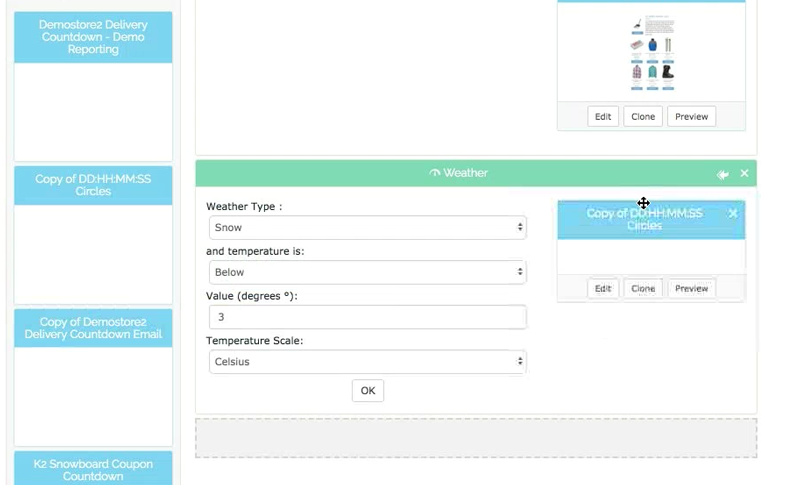Viewport: 800px width, 485px height.
Task: Close the Weather rule panel
Action: point(744,173)
